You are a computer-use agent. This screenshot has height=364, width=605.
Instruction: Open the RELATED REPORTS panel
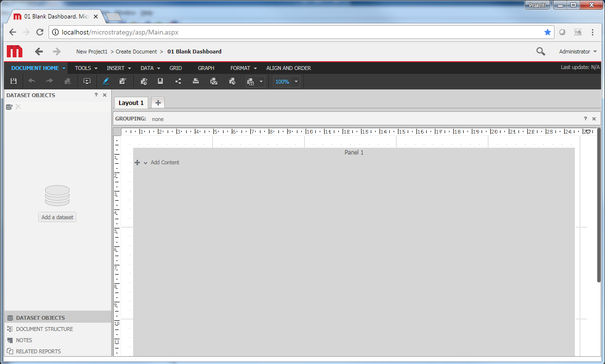point(38,351)
